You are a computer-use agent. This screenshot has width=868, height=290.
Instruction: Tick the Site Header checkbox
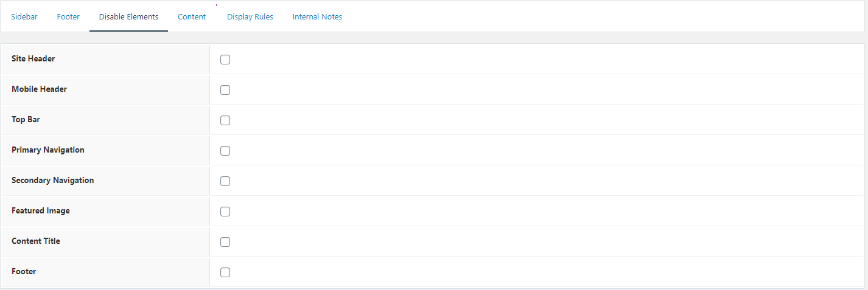225,60
